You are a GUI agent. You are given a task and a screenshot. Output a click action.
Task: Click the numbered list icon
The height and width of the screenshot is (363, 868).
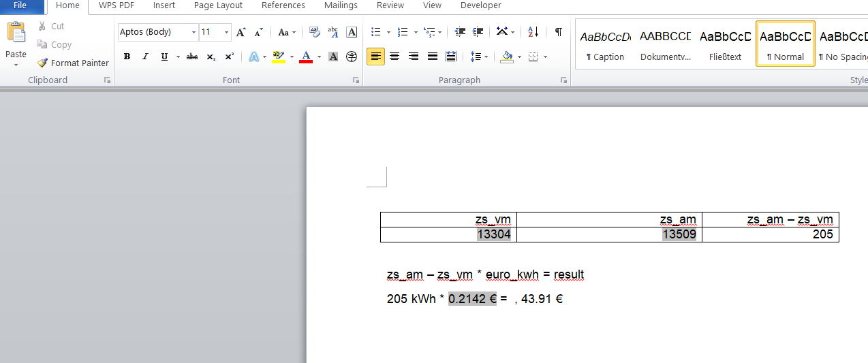point(403,32)
